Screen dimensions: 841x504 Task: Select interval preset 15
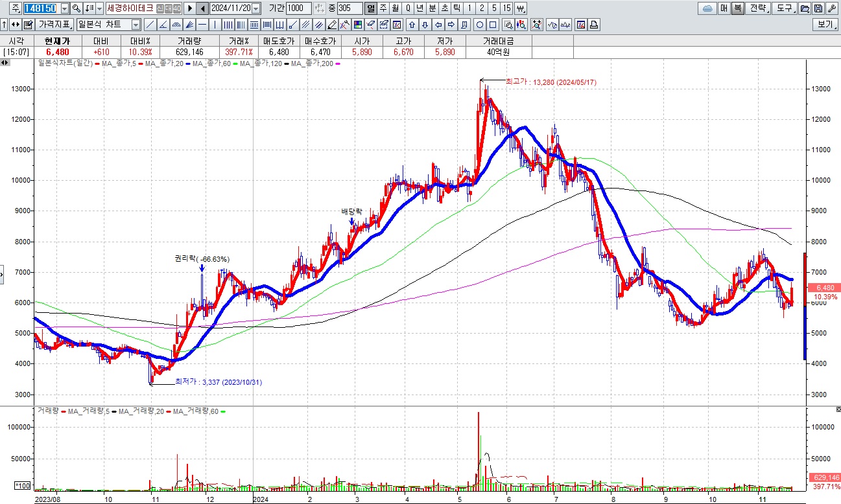point(506,8)
